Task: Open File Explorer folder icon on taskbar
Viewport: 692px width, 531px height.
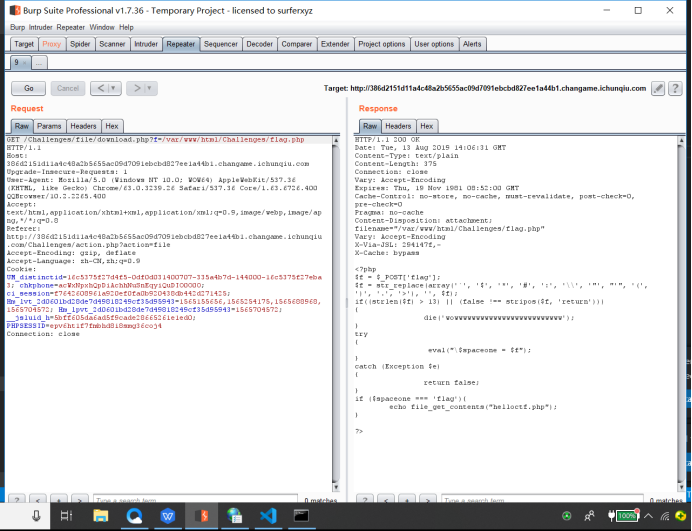Action: (x=101, y=516)
